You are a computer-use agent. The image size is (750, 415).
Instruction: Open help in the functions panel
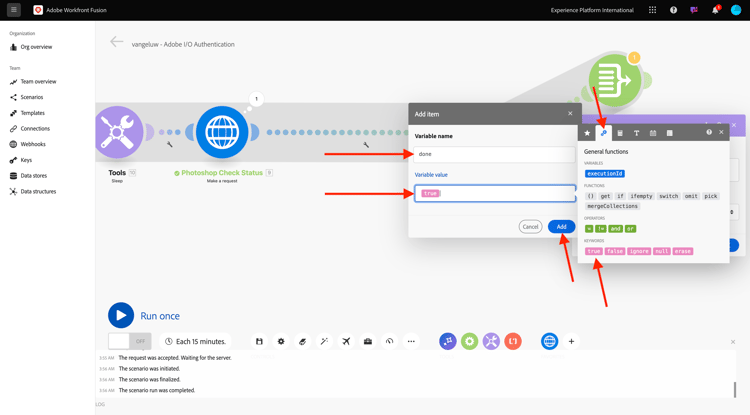click(709, 132)
